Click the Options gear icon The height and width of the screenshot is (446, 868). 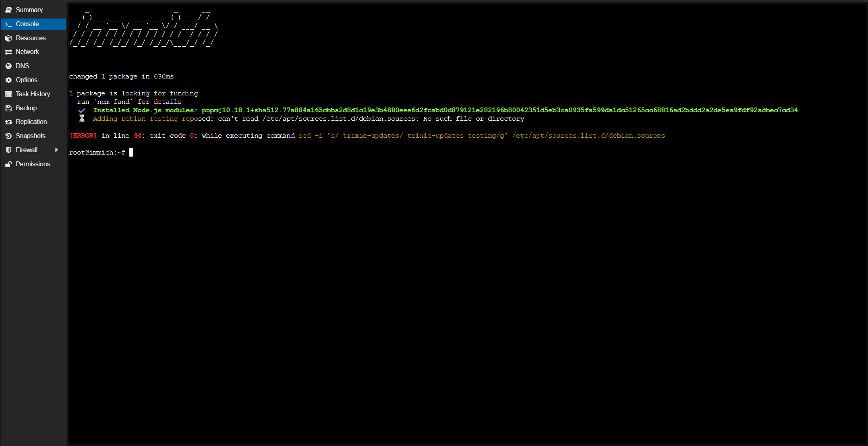(8, 80)
